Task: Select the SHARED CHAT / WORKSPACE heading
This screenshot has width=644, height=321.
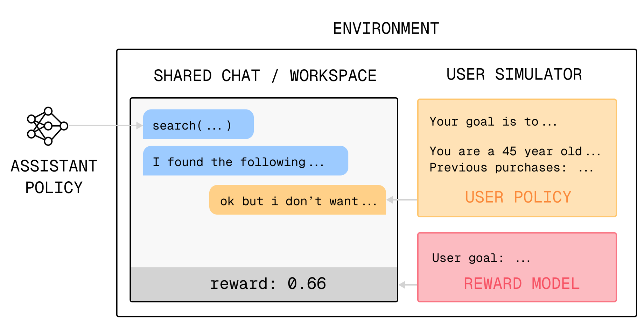Action: click(265, 76)
